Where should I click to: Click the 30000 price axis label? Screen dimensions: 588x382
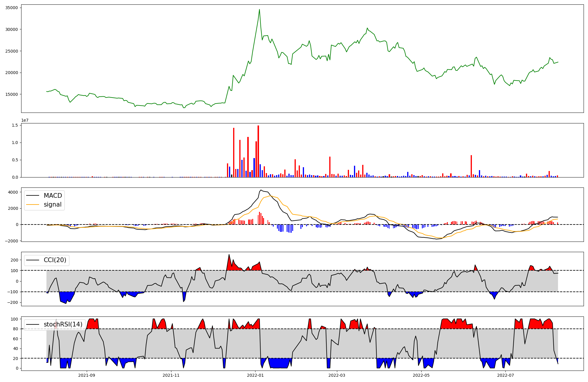coord(11,29)
